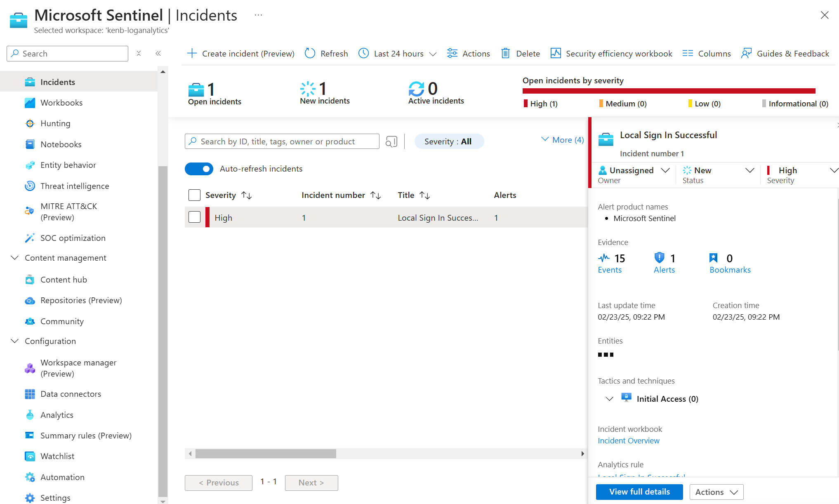Viewport: 839px width, 504px height.
Task: Click the Community people icon
Action: (30, 321)
